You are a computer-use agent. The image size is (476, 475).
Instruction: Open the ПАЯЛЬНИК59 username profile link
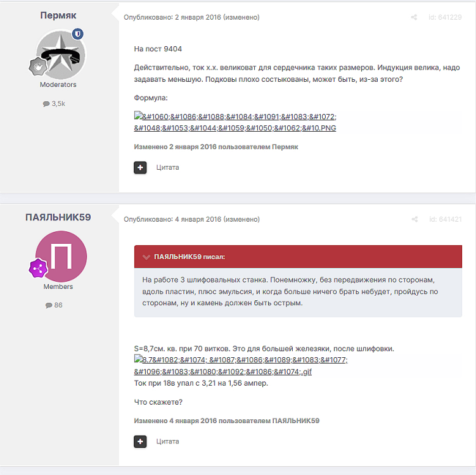[58, 217]
